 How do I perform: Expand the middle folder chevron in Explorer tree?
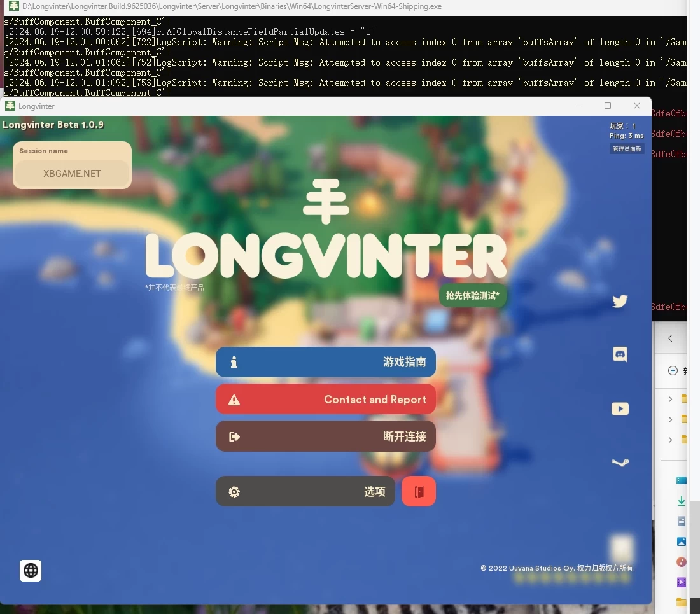pos(671,419)
